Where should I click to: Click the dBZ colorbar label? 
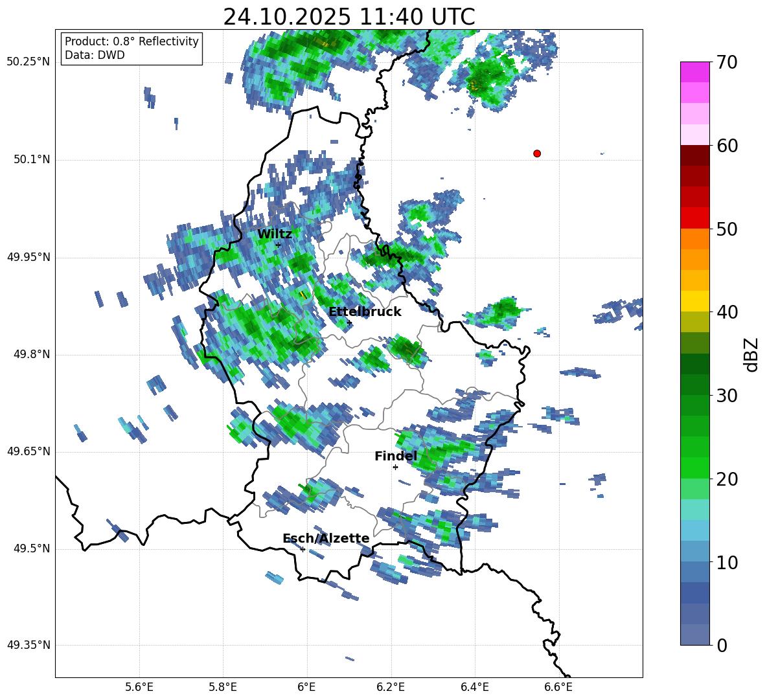(751, 354)
